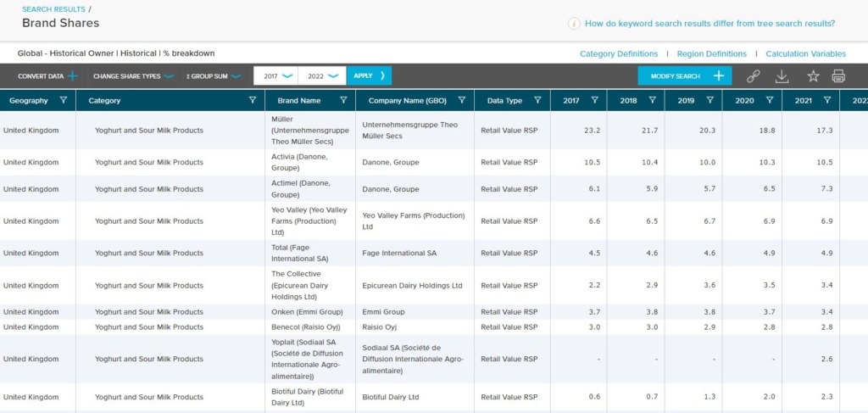Click the download data icon

[x=782, y=76]
